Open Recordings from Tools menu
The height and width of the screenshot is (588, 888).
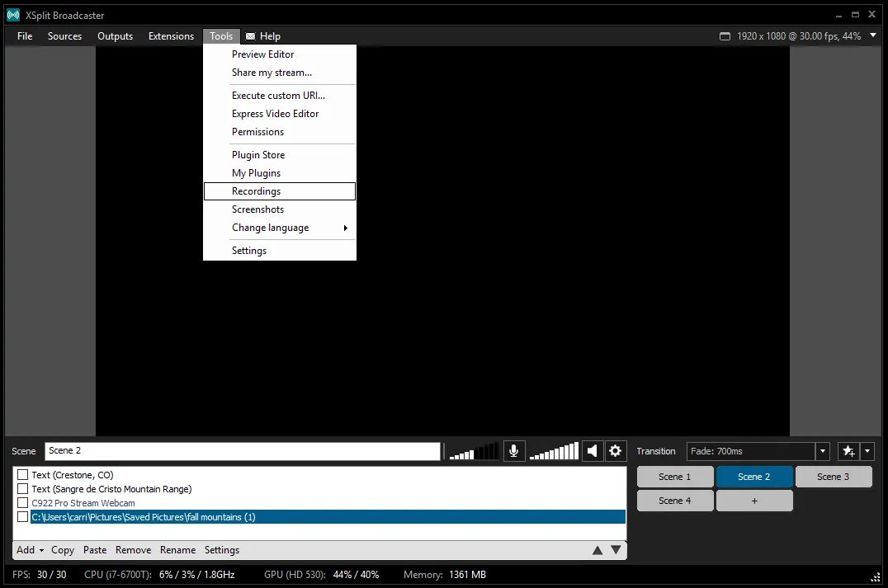point(280,191)
